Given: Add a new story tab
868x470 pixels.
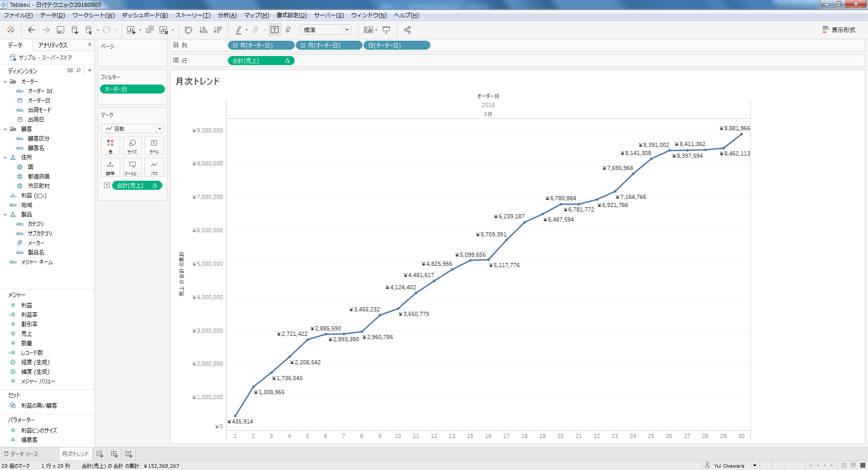Looking at the screenshot, I should (x=129, y=454).
